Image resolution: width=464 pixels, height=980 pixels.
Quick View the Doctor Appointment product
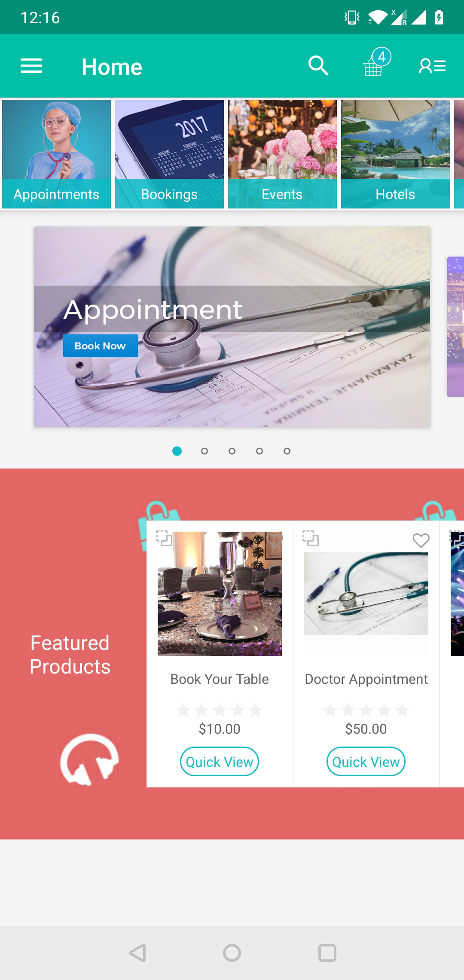[366, 762]
